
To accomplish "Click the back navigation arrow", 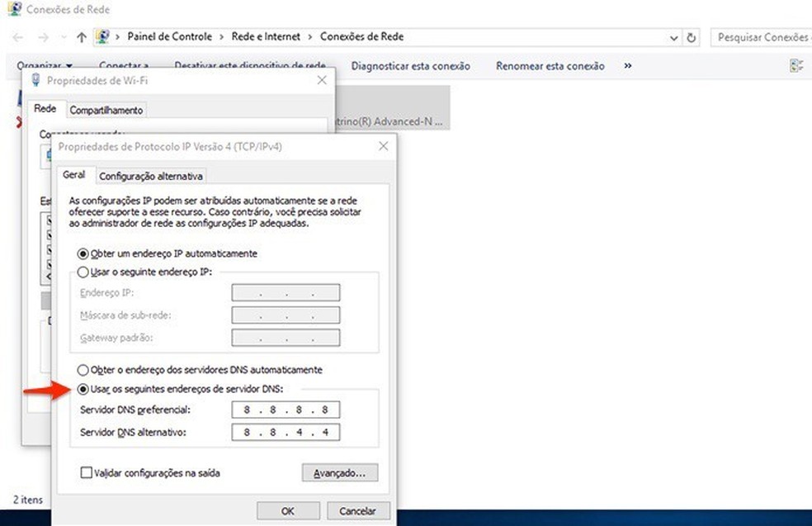I will (17, 36).
